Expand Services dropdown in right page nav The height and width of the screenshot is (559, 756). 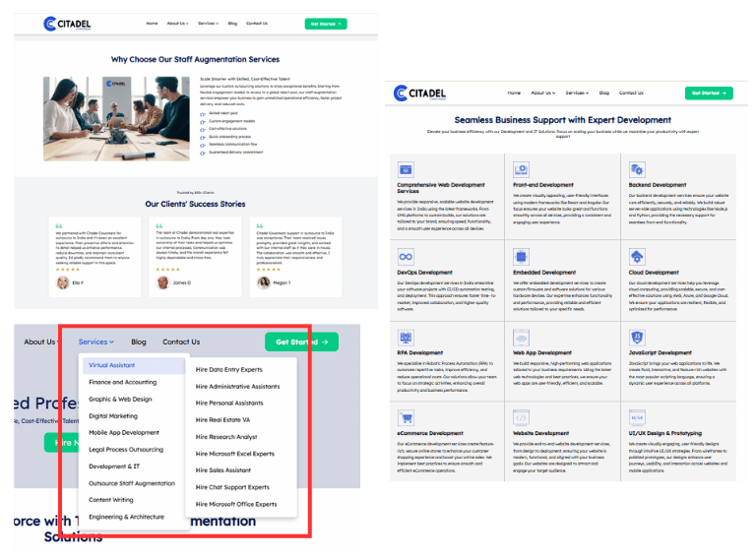click(x=577, y=93)
